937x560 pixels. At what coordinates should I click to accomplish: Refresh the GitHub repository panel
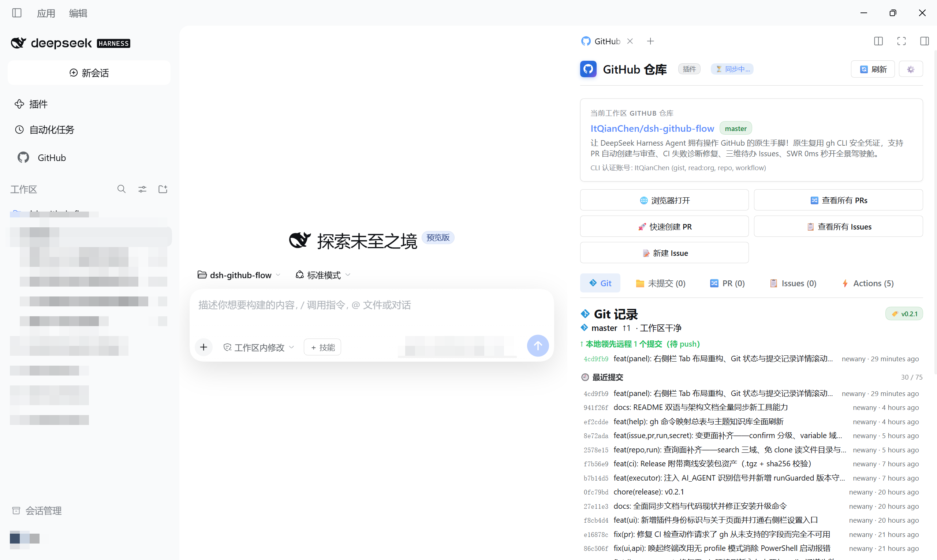point(873,69)
